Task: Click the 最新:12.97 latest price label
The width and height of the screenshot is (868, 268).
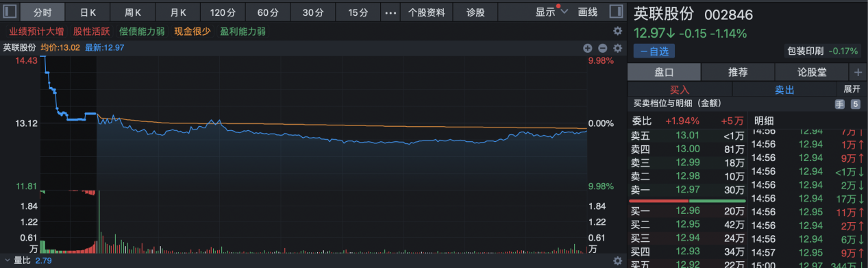Action: coord(104,47)
